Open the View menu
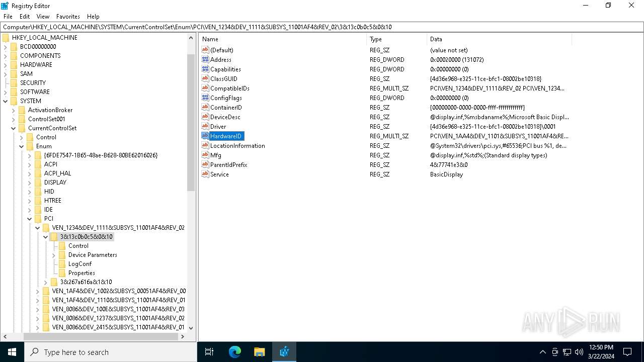Image resolution: width=644 pixels, height=362 pixels. pyautogui.click(x=43, y=16)
